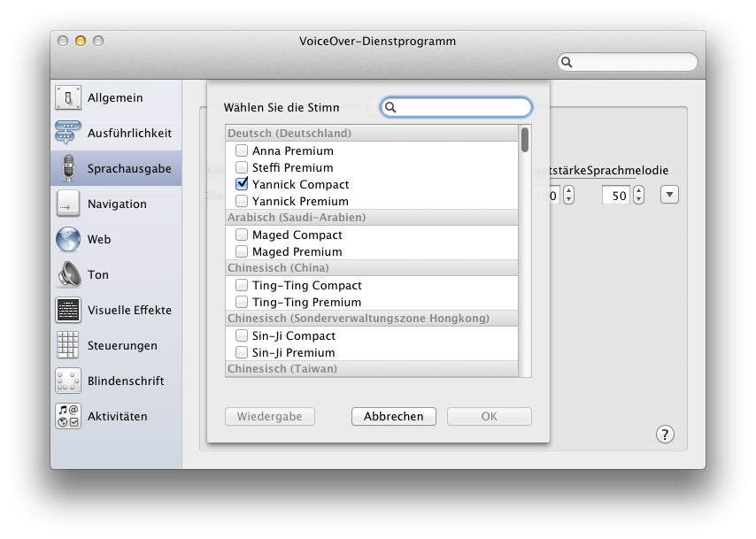Open the Steuerungen keypad icon

click(x=68, y=346)
